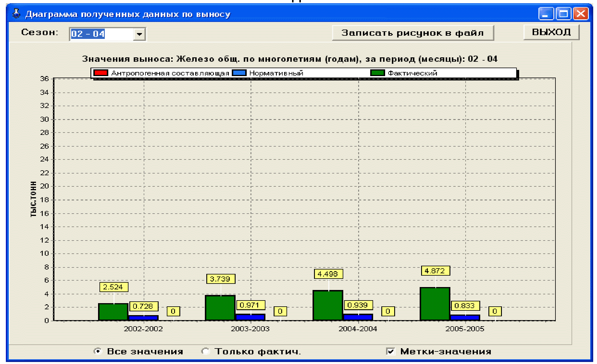
Task: Click the ВЫХОД button
Action: pos(551,32)
